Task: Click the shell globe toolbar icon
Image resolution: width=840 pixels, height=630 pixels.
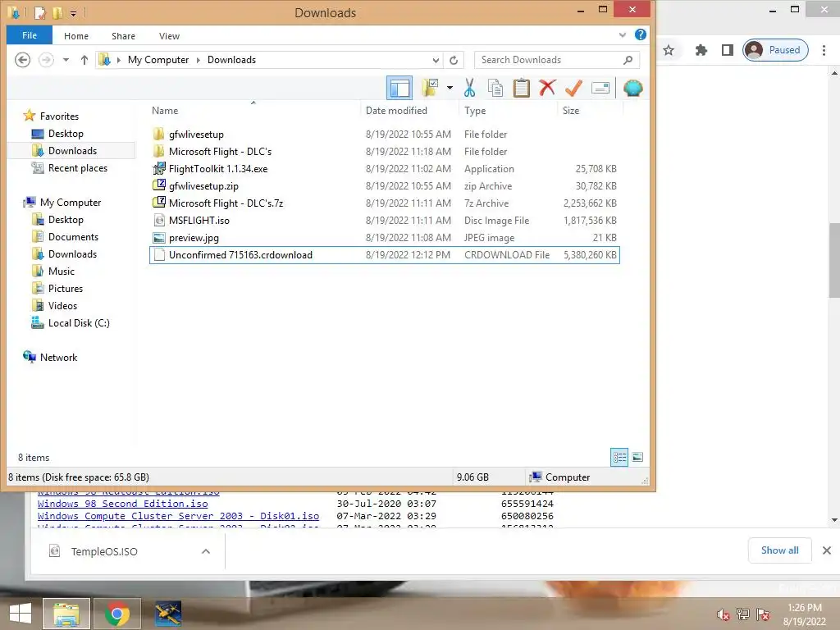Action: 632,88
